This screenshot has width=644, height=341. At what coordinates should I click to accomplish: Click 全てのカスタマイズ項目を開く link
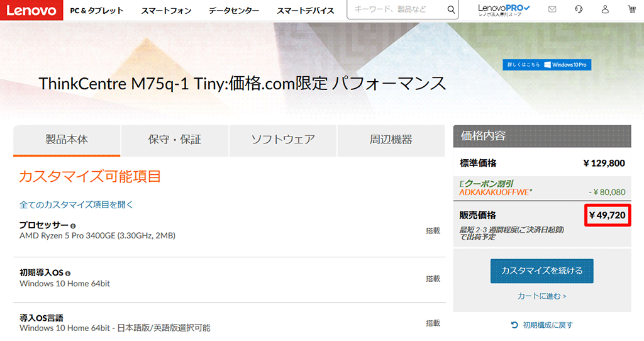click(x=76, y=204)
